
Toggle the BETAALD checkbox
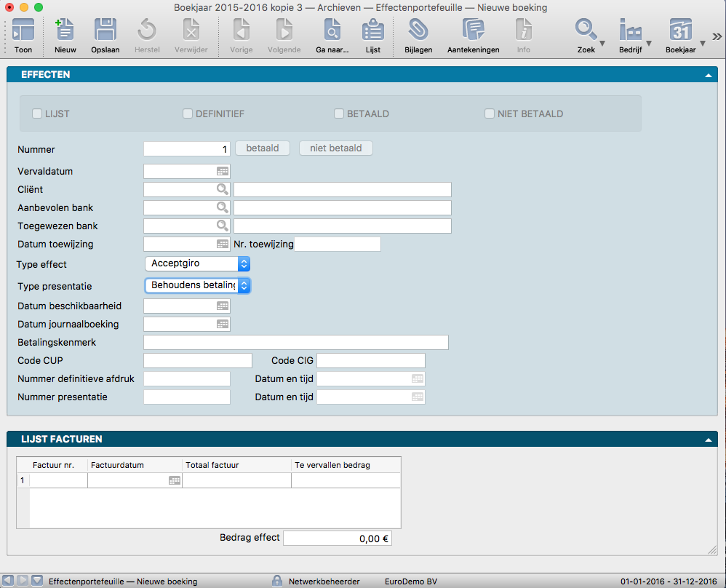tap(339, 114)
